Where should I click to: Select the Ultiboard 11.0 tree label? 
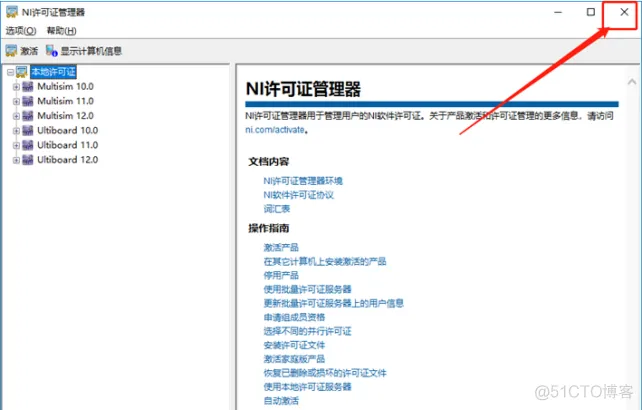pos(68,145)
